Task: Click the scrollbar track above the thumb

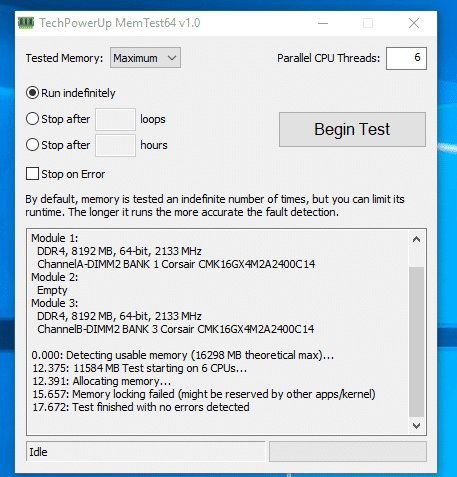Action: coord(416,257)
